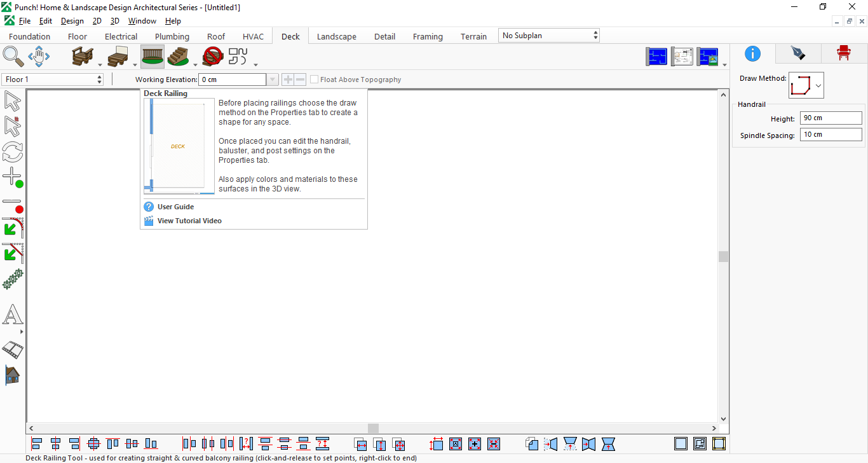The image size is (868, 463).
Task: Select the Deck Railing tool icon
Action: click(x=153, y=57)
